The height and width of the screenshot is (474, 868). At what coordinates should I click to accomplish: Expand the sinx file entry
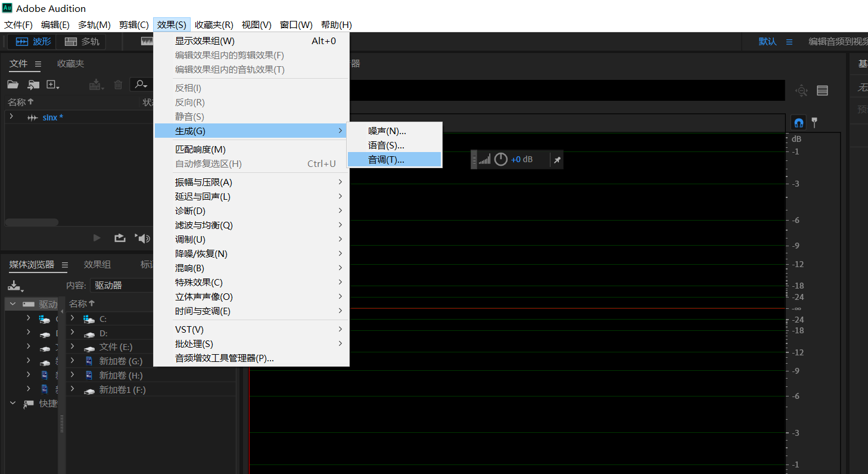click(x=11, y=117)
